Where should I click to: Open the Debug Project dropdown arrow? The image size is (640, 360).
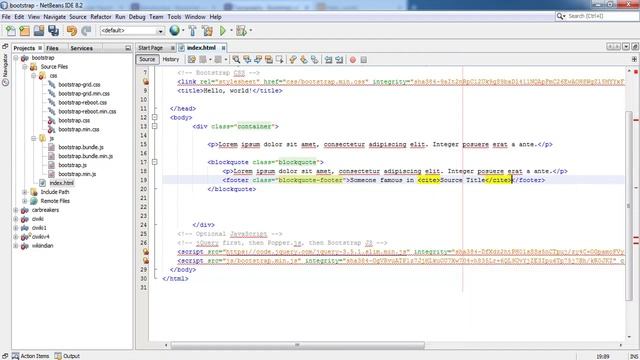tap(251, 31)
